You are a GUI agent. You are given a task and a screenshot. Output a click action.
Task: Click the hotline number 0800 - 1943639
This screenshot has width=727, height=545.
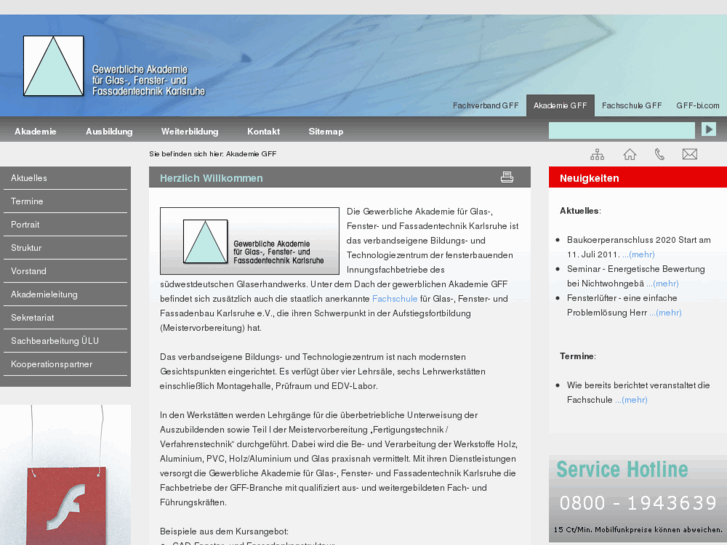click(x=638, y=503)
